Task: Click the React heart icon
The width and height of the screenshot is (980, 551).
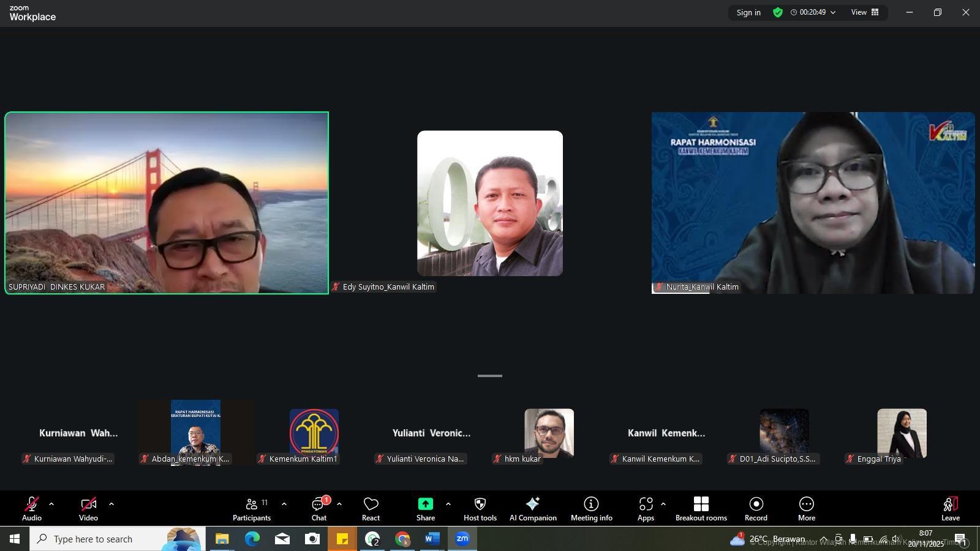Action: pyautogui.click(x=371, y=509)
